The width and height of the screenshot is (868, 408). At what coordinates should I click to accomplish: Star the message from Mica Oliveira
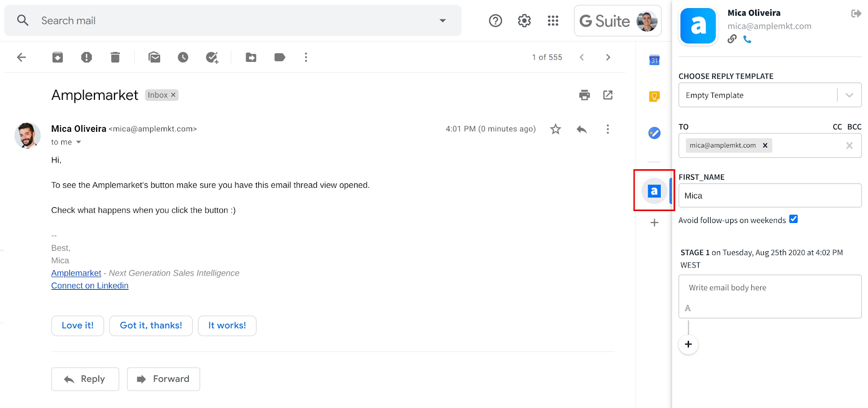click(x=556, y=129)
